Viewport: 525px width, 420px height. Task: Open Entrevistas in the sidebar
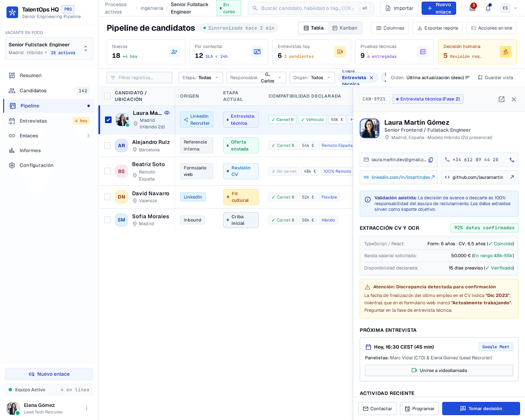(x=49, y=121)
